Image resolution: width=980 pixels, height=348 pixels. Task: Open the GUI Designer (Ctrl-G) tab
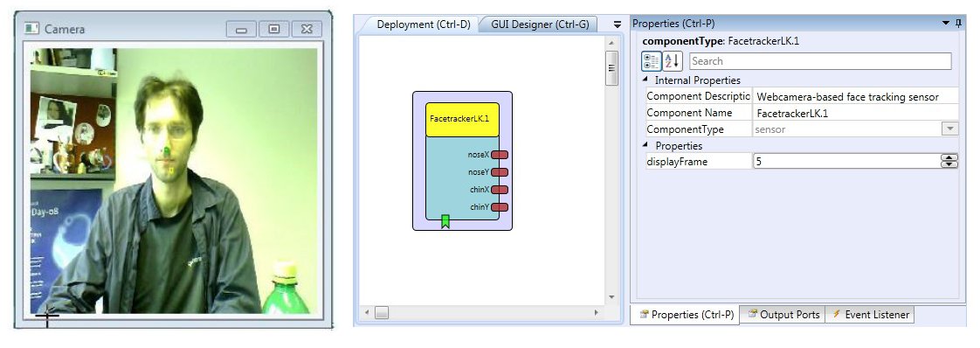[x=540, y=24]
